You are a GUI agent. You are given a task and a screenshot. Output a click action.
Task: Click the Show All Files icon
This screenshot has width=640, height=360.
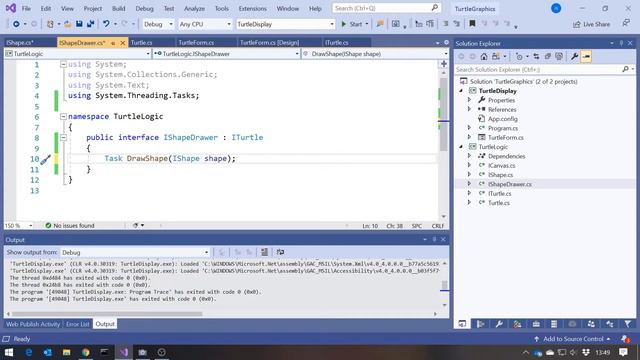(x=559, y=57)
